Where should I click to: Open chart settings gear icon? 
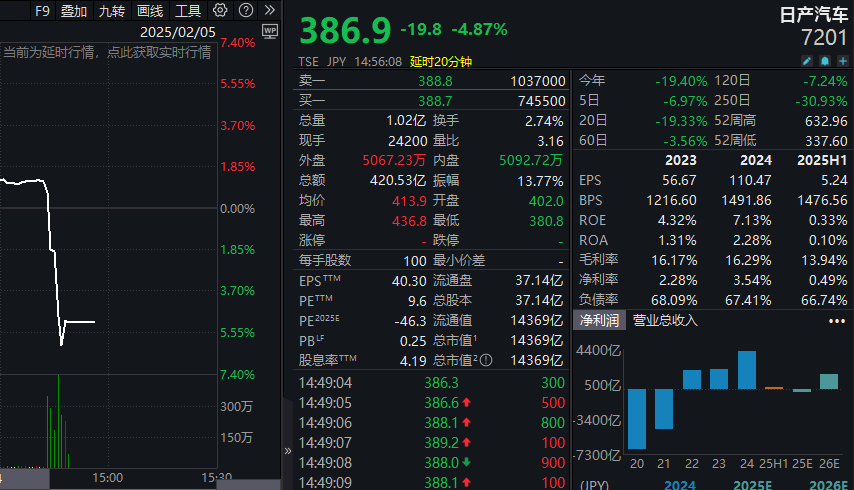click(x=220, y=10)
